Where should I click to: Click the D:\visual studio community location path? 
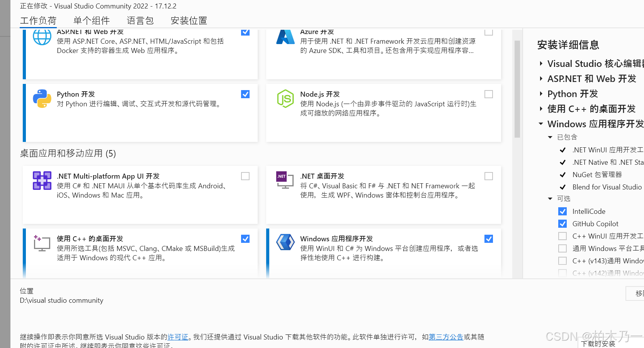(61, 300)
